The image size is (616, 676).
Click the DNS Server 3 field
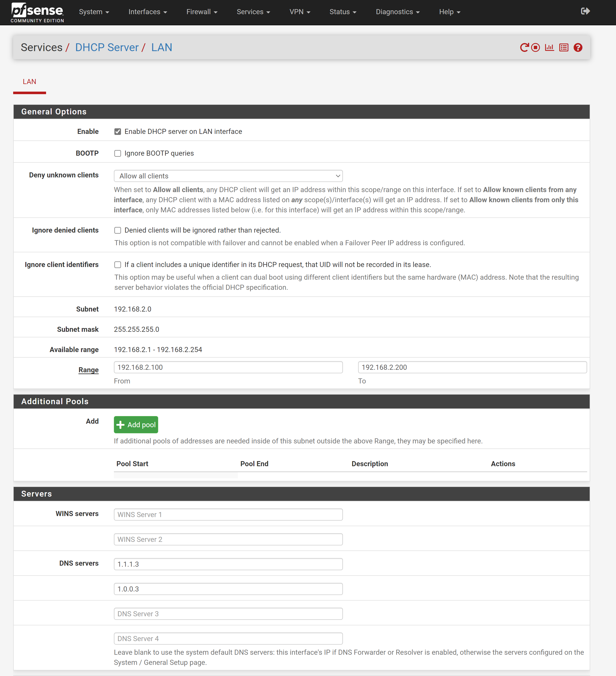(228, 614)
